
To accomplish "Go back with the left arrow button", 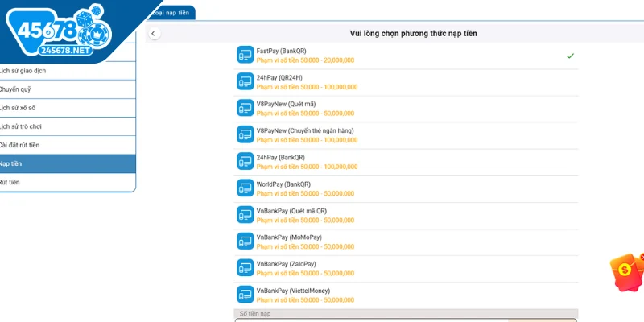I will click(154, 34).
